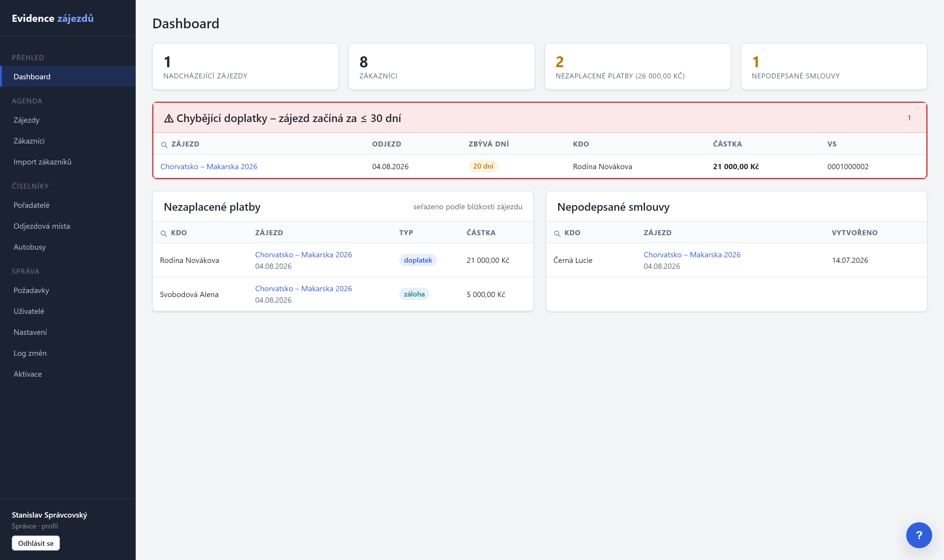Open Požadavky in Správa

click(x=68, y=290)
